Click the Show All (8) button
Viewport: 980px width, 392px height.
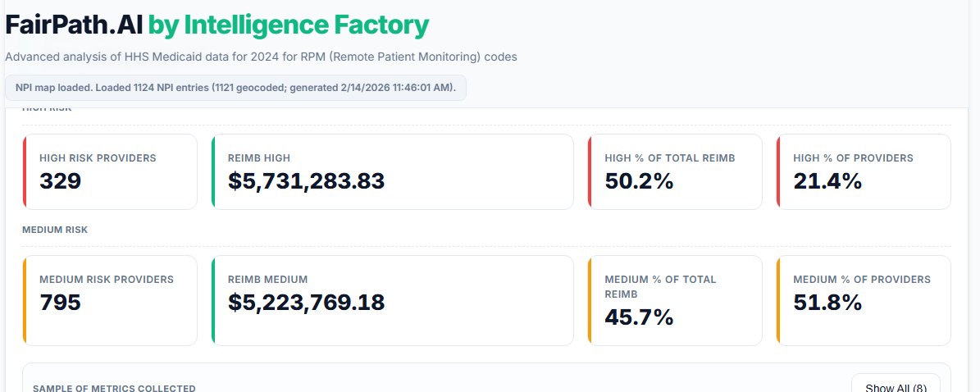click(x=896, y=386)
